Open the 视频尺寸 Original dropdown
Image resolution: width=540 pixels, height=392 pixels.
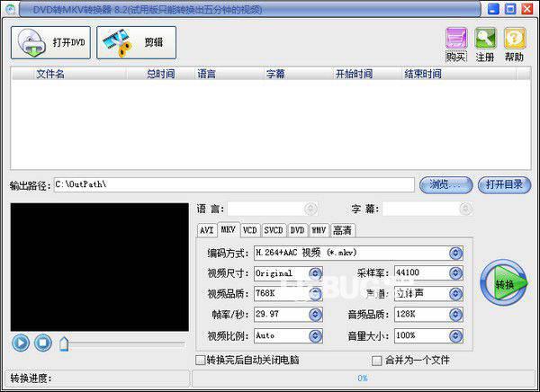click(315, 273)
